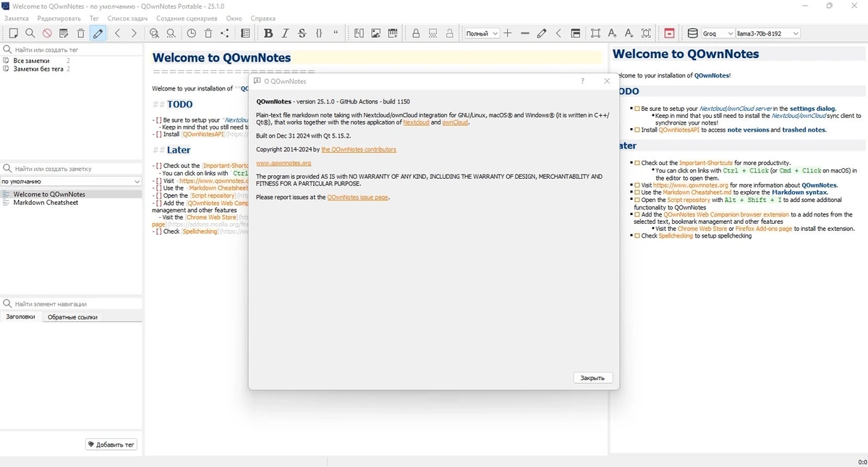
Task: Open the QOwnNotes contributors link
Action: 359,149
